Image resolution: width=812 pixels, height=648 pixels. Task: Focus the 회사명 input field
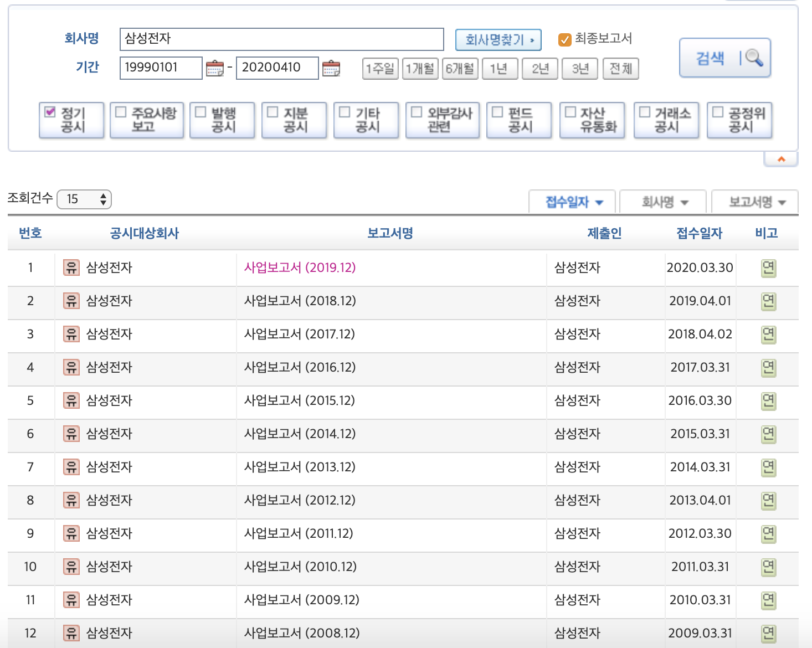pos(282,39)
